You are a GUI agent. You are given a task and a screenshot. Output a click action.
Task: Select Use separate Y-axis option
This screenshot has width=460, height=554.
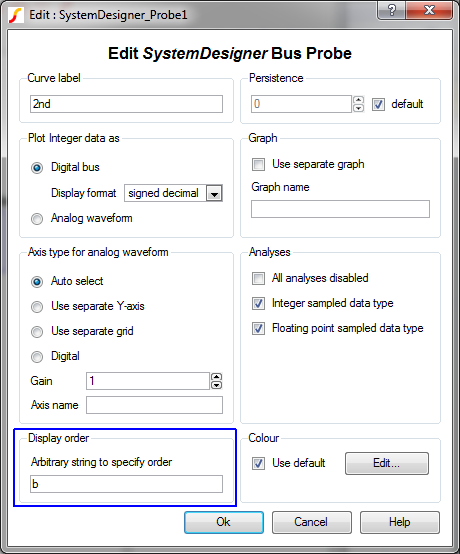pyautogui.click(x=37, y=307)
